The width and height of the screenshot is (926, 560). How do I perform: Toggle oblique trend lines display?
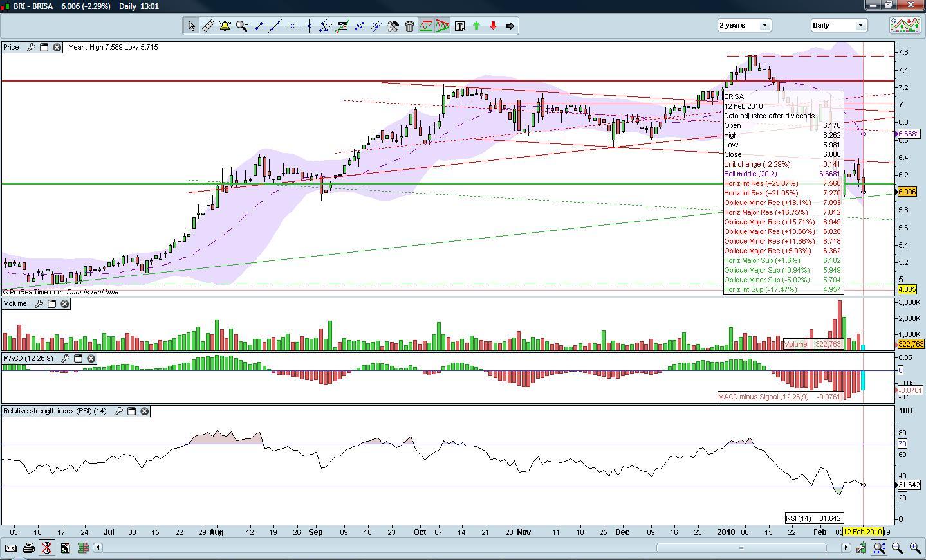(x=443, y=26)
